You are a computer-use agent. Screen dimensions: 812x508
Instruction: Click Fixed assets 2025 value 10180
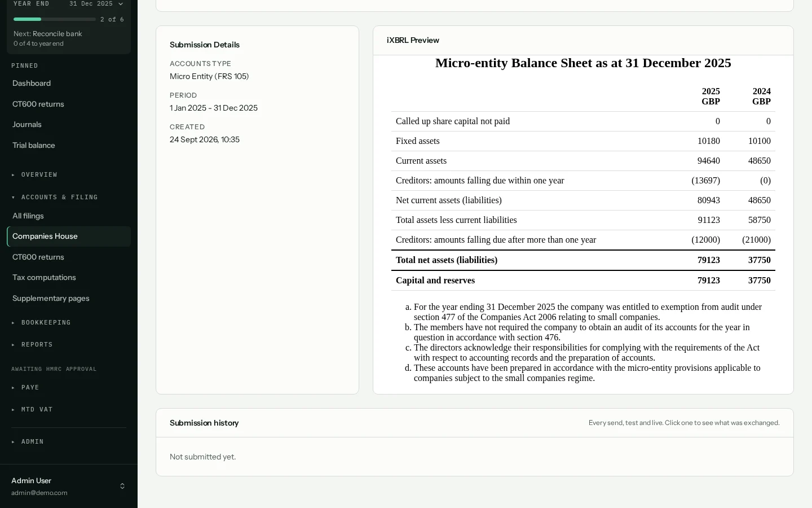tap(709, 141)
